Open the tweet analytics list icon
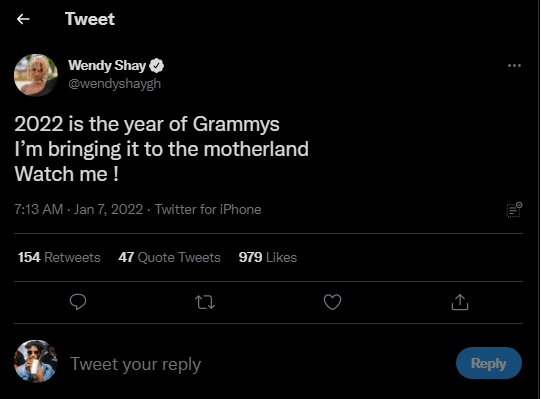This screenshot has height=399, width=541. point(514,210)
